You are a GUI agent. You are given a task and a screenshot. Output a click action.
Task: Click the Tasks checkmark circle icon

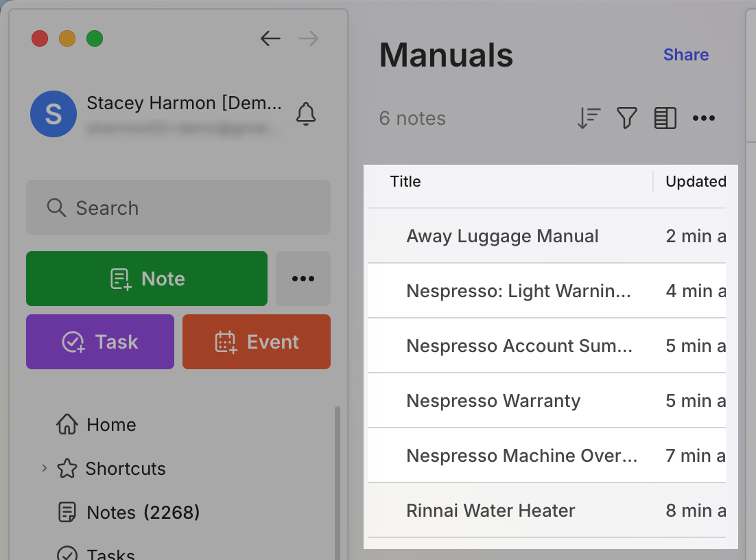coord(67,554)
